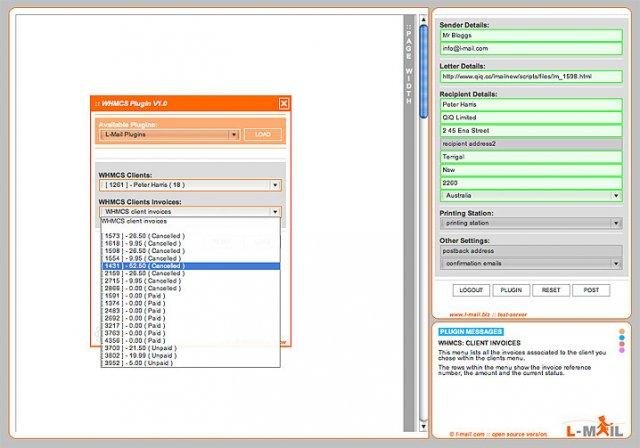Click the '2260' postcode field

click(x=531, y=183)
